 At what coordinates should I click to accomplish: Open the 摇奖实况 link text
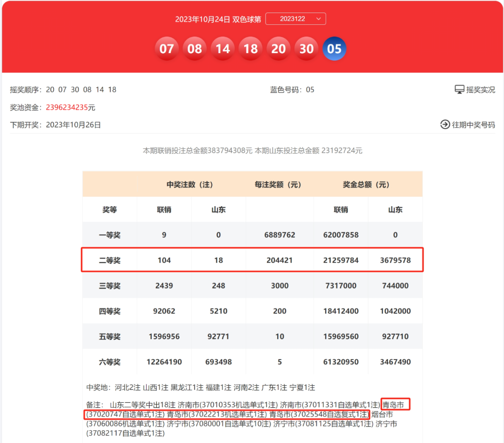pyautogui.click(x=481, y=90)
